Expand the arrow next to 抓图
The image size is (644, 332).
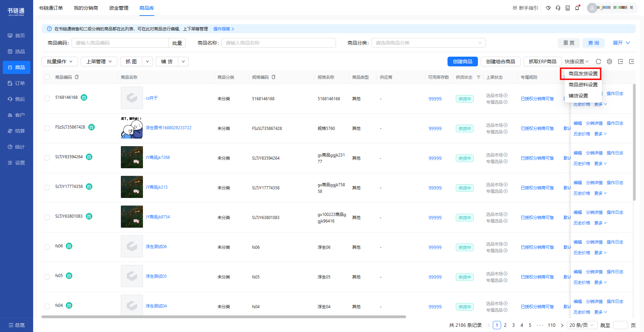coord(147,61)
